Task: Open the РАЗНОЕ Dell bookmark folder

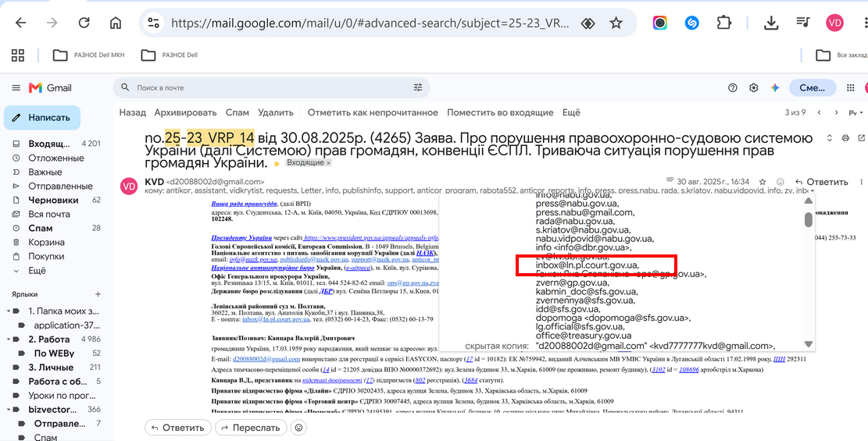Action: tap(169, 55)
